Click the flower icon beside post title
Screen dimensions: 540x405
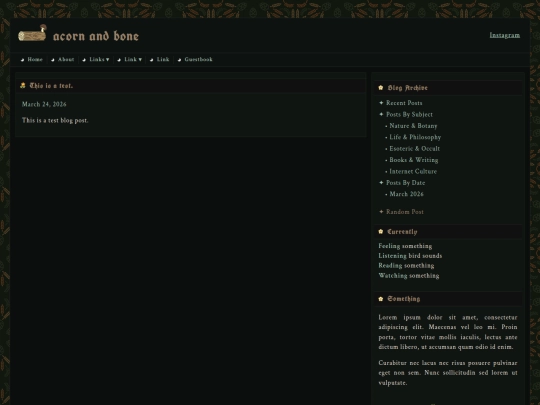(23, 85)
